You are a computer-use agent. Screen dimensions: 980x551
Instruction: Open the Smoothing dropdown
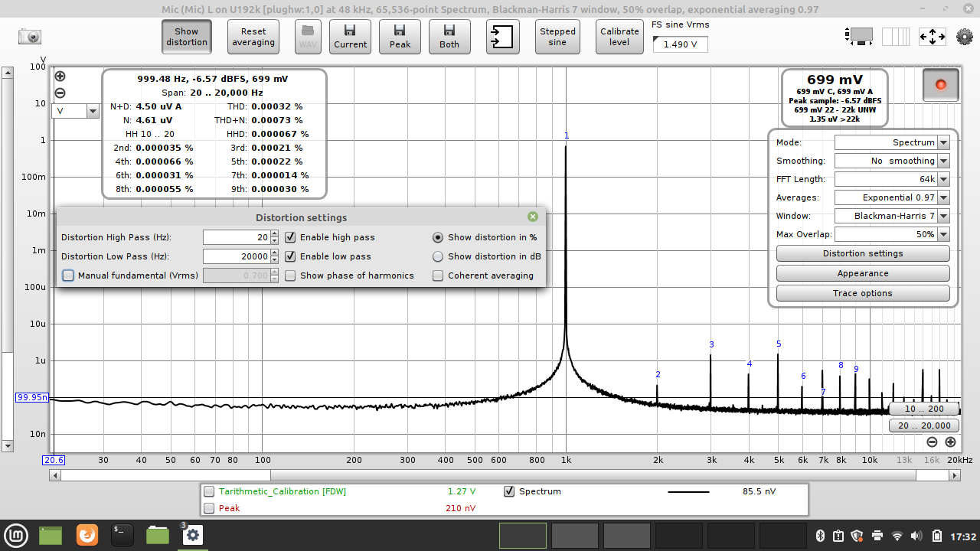pyautogui.click(x=943, y=161)
